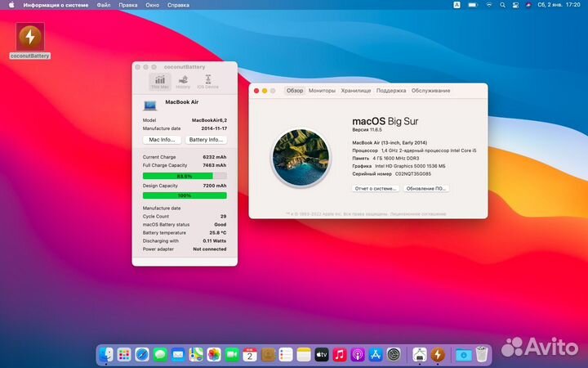This screenshot has width=588, height=368.
Task: Open Mail from the Dock
Action: pyautogui.click(x=178, y=354)
